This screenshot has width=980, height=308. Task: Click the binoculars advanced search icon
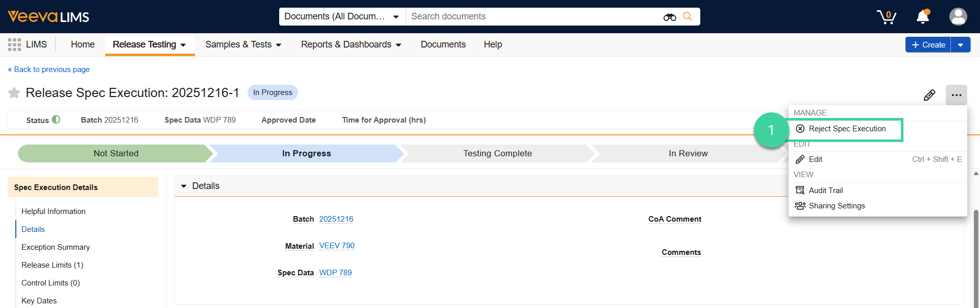point(670,17)
